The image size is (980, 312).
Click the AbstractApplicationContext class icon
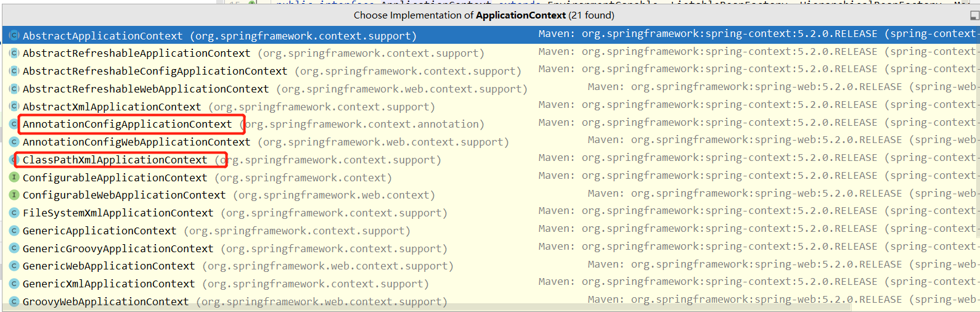(14, 36)
